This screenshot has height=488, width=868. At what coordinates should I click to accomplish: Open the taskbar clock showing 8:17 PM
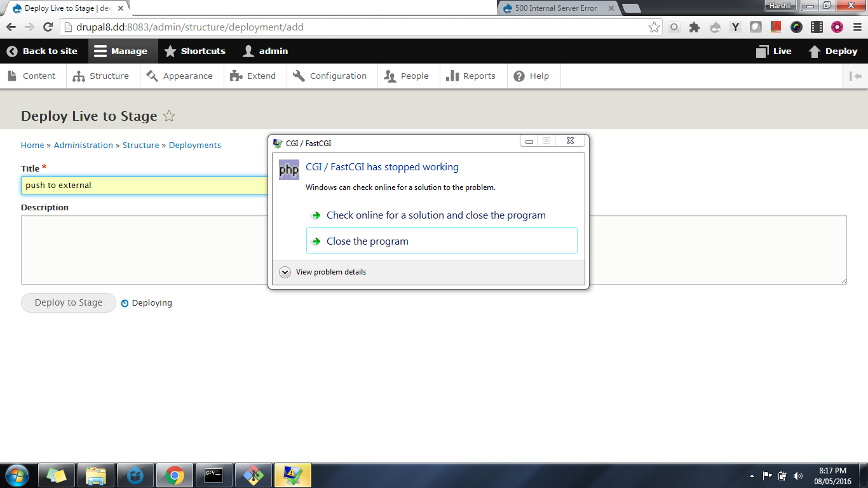(x=832, y=475)
